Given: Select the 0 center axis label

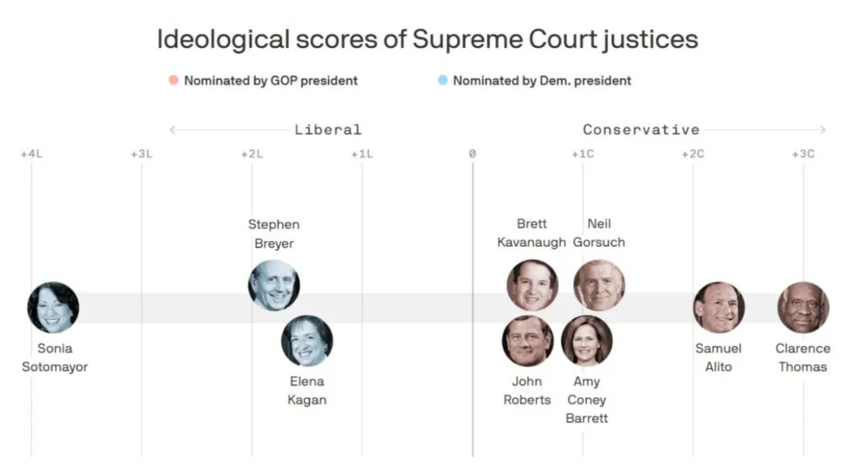Looking at the screenshot, I should tap(473, 154).
